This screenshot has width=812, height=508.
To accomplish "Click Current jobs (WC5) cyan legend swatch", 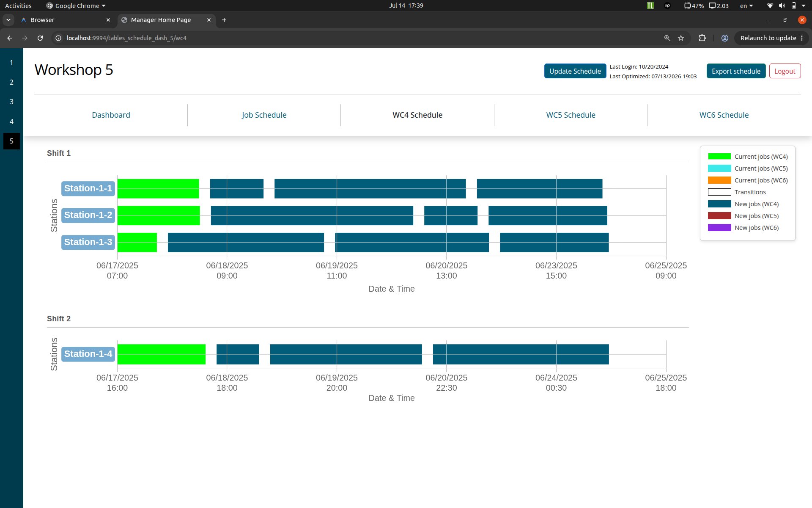I will coord(719,168).
